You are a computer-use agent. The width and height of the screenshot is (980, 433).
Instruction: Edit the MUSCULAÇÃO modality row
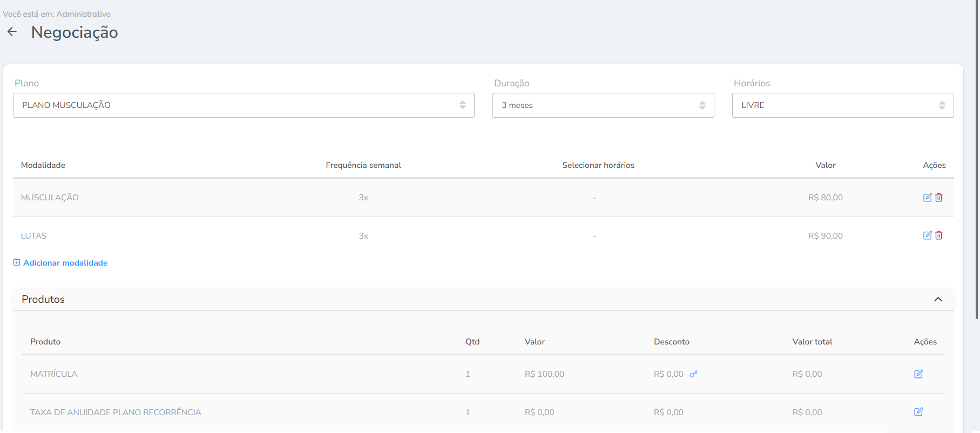point(927,198)
